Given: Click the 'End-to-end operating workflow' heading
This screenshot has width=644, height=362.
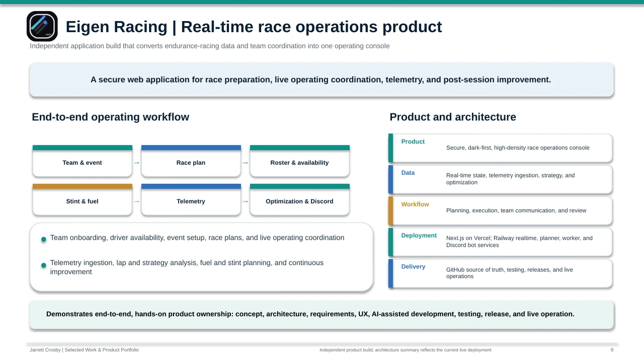Looking at the screenshot, I should (110, 117).
